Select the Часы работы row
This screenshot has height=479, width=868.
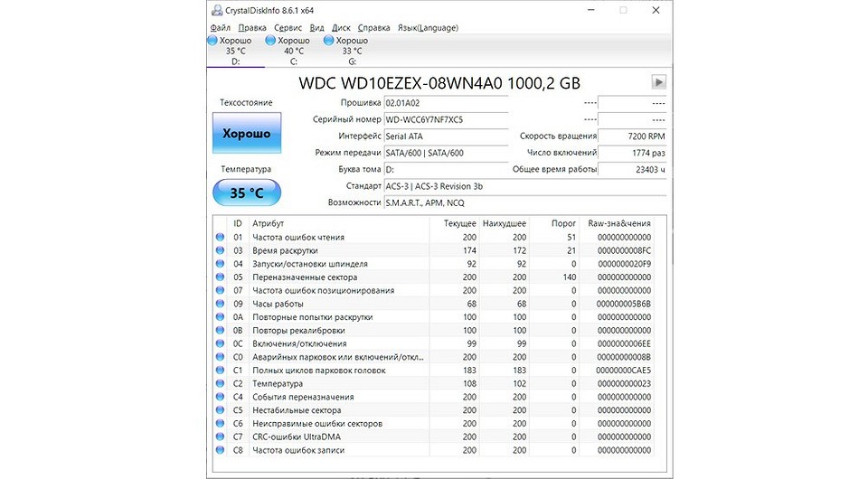click(433, 303)
